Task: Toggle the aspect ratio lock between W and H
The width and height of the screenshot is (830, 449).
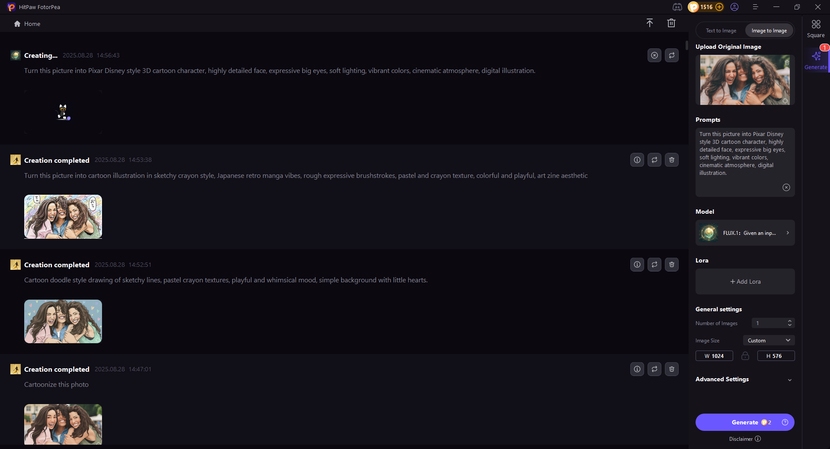Action: tap(745, 356)
